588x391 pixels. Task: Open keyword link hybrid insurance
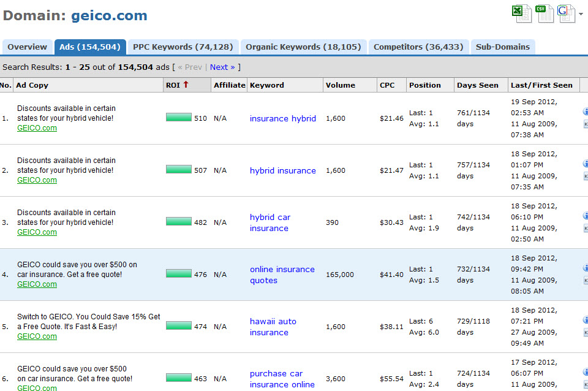[283, 171]
